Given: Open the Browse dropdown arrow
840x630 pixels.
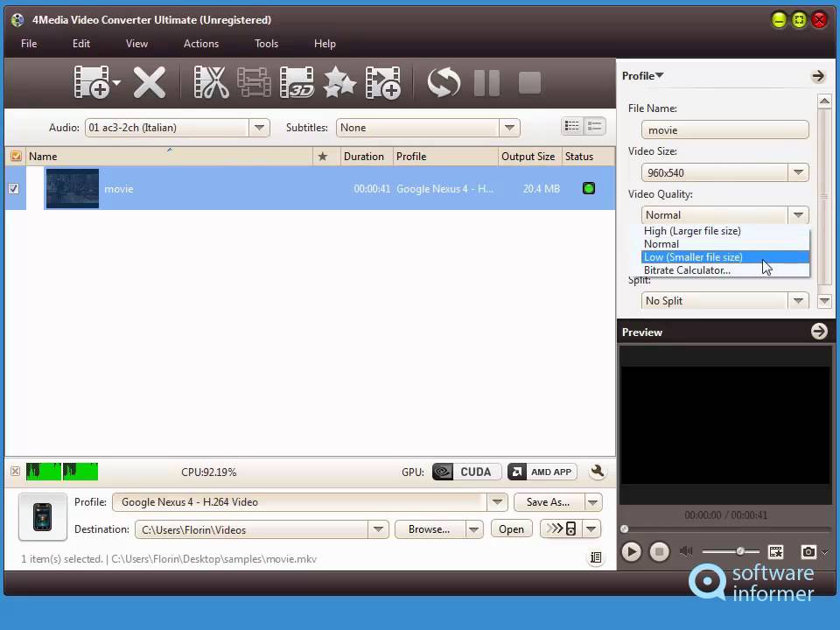Looking at the screenshot, I should coord(474,529).
